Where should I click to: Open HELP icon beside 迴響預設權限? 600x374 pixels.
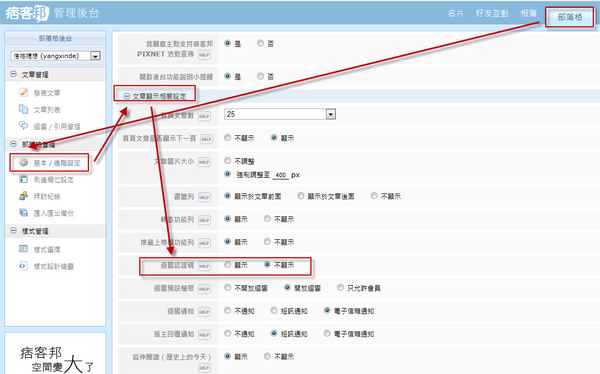204,289
